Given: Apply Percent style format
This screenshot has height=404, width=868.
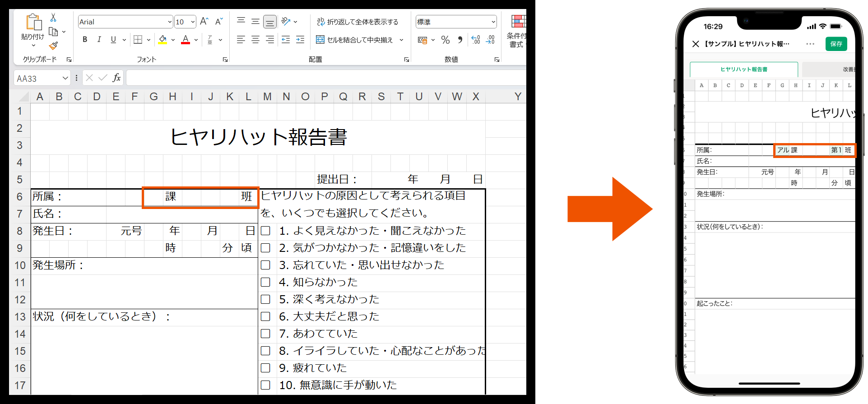Looking at the screenshot, I should [x=446, y=40].
